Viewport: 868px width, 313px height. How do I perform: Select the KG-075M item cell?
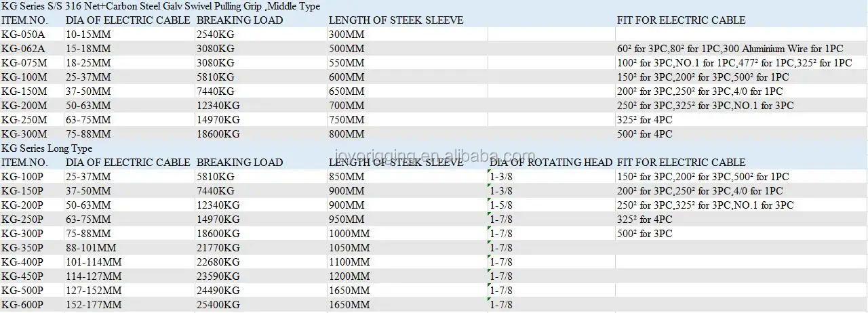[24, 63]
